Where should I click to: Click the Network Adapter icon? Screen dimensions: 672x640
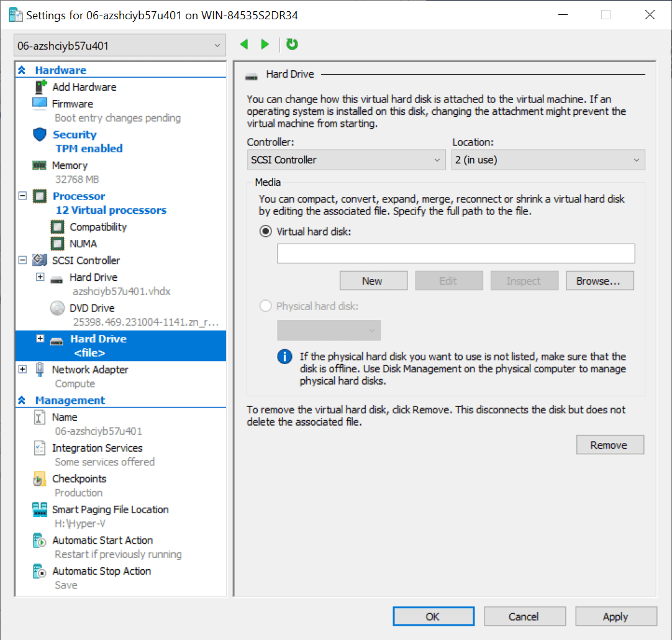39,370
